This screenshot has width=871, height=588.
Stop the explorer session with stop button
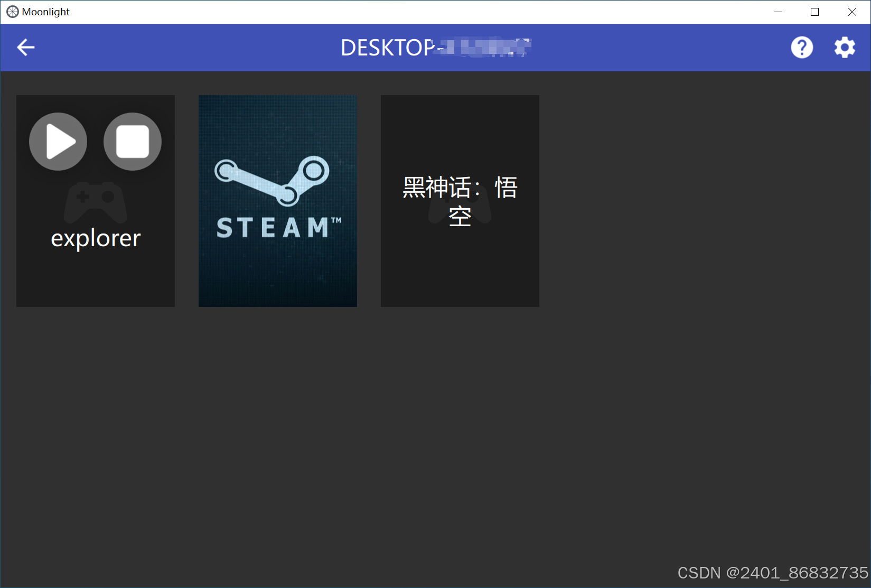[133, 142]
